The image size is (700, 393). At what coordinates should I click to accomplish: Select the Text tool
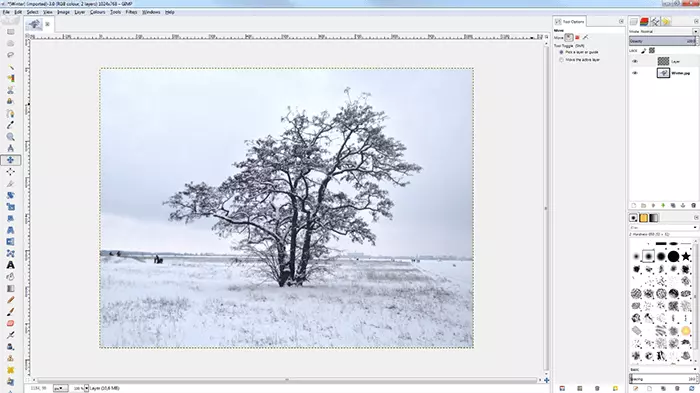pyautogui.click(x=10, y=265)
